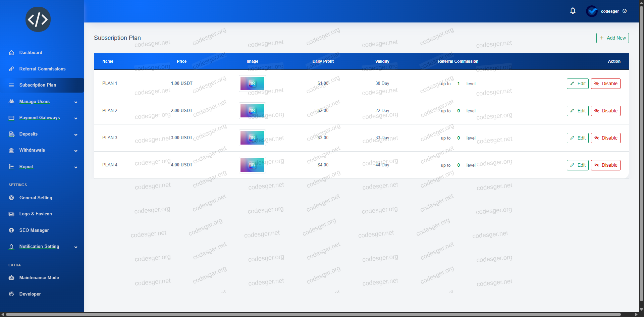The height and width of the screenshot is (317, 644).
Task: Open the PLAN 1 image thumbnail
Action: point(252,84)
